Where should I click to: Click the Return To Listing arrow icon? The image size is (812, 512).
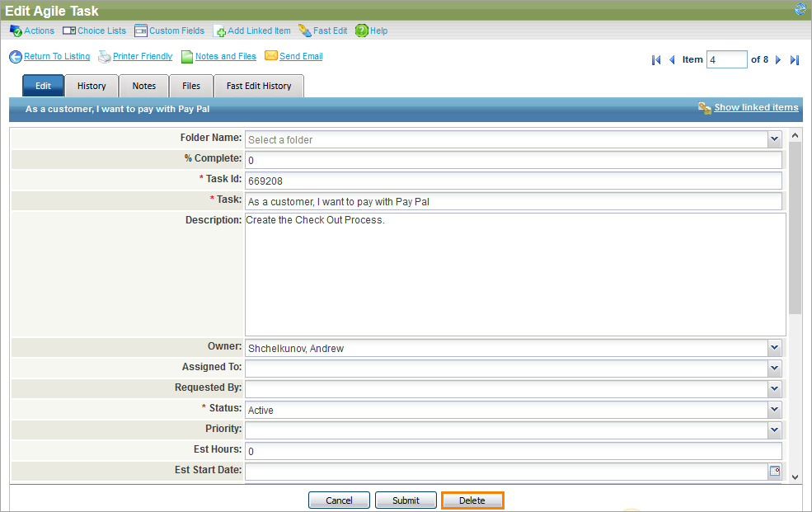[x=16, y=57]
